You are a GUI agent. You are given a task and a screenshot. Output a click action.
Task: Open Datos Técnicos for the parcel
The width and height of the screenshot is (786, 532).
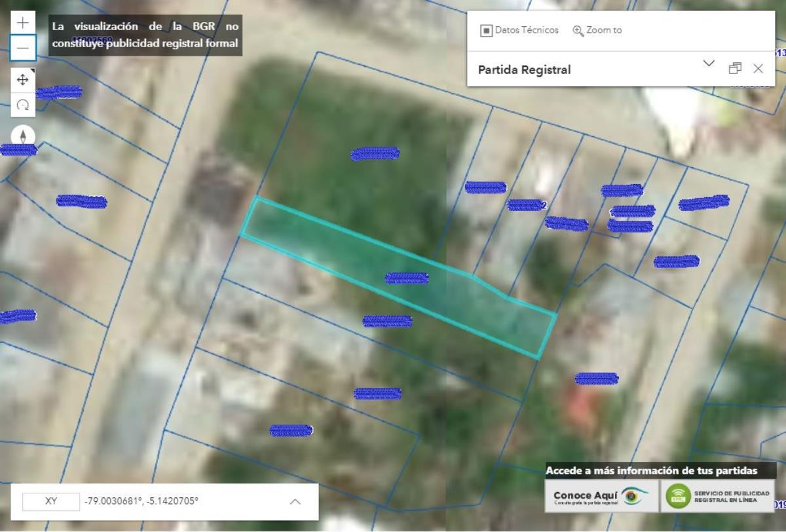(519, 30)
